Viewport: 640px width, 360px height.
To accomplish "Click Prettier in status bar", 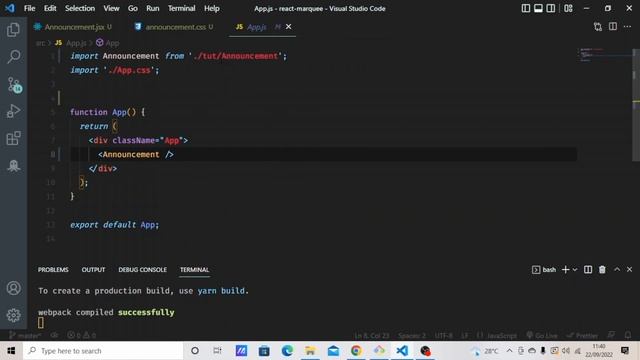I will 582,336.
